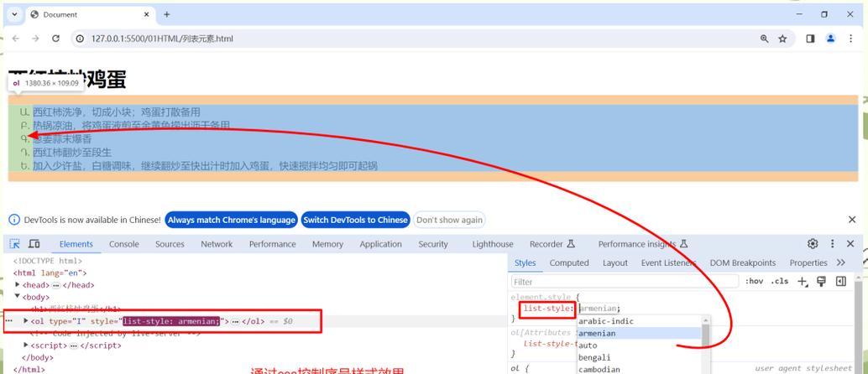Switch to the Console panel

[x=124, y=244]
